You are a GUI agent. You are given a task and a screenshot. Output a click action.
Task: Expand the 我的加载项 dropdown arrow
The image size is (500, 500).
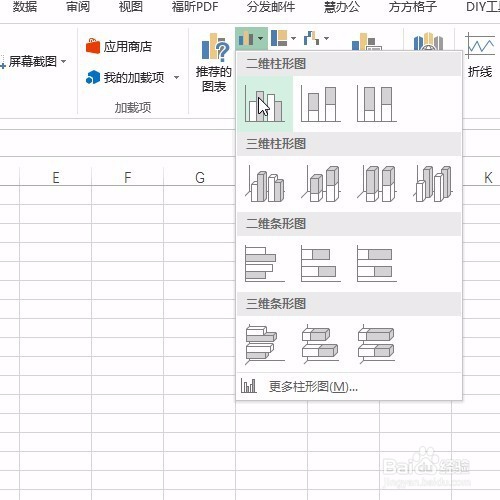click(176, 78)
